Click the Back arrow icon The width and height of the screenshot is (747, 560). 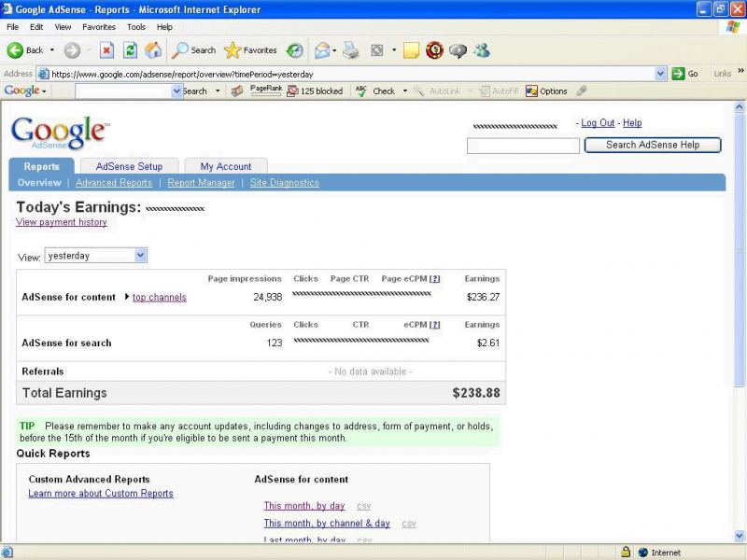tap(15, 50)
